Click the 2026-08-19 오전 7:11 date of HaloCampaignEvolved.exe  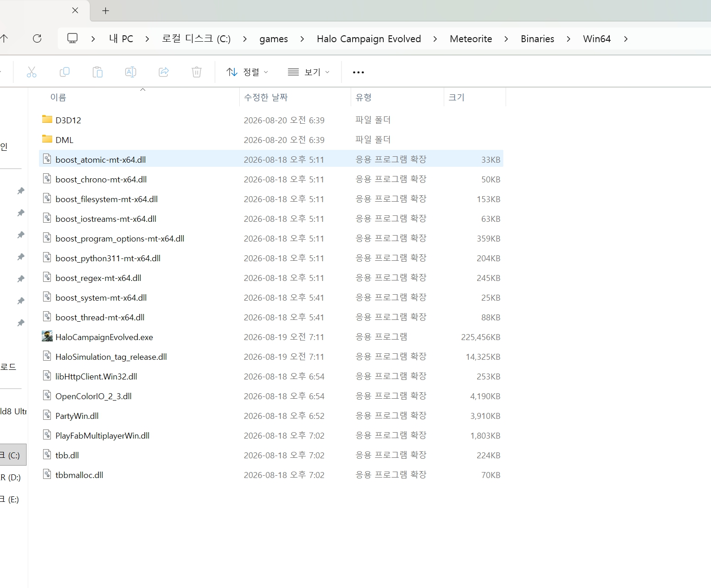[284, 337]
